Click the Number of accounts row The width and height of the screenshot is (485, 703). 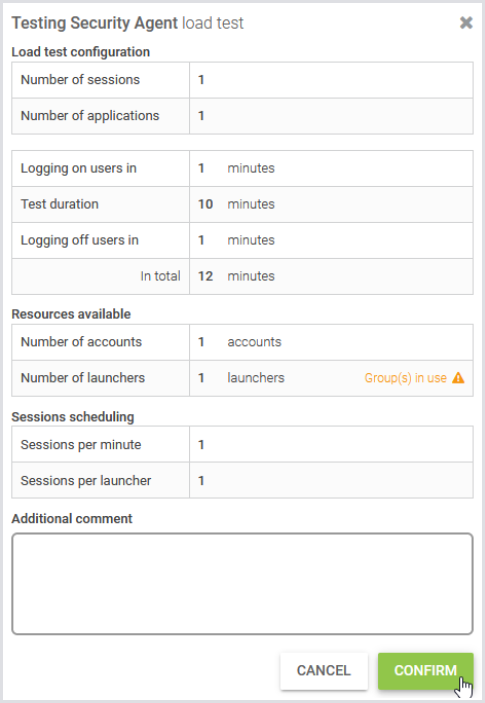(x=242, y=343)
